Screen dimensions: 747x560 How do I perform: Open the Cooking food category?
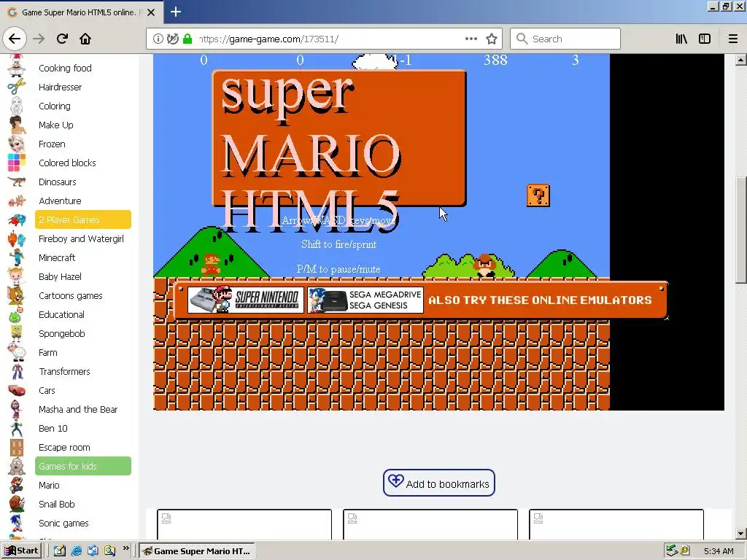click(65, 68)
